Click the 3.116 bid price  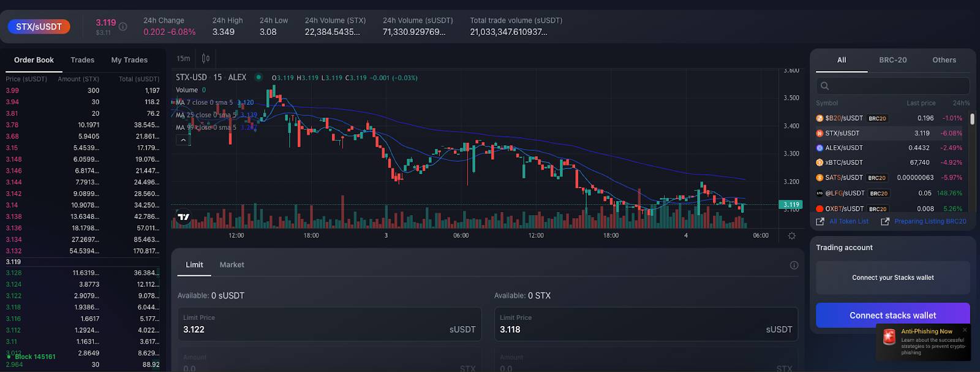tap(13, 319)
